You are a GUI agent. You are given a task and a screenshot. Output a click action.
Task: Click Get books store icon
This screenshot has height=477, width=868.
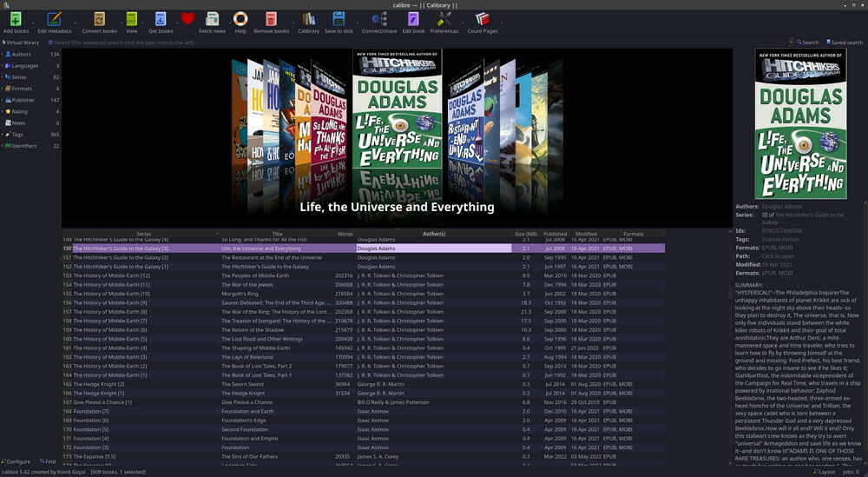point(161,19)
